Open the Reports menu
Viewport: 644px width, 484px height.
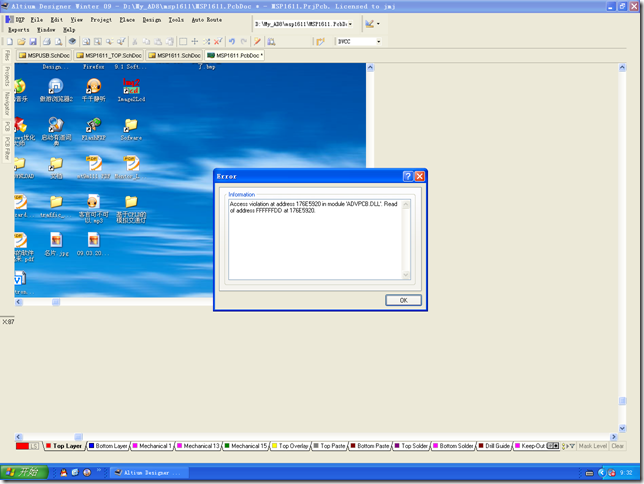tap(18, 30)
